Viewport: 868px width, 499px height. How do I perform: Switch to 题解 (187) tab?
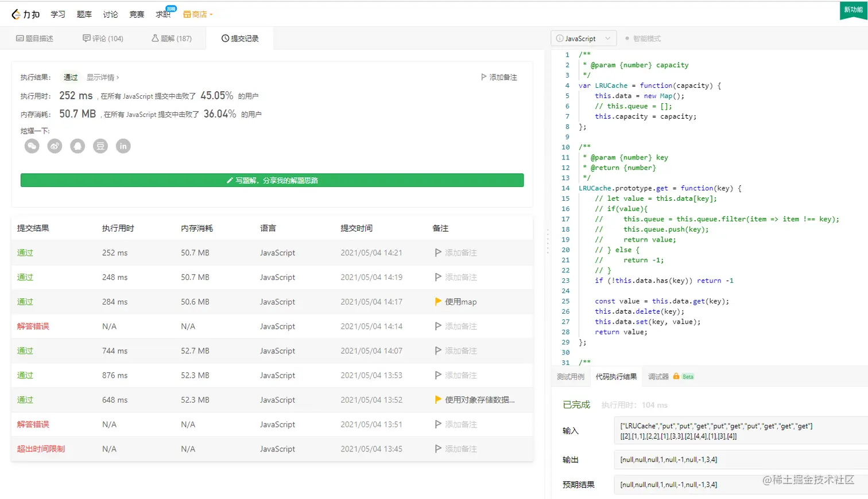point(171,38)
